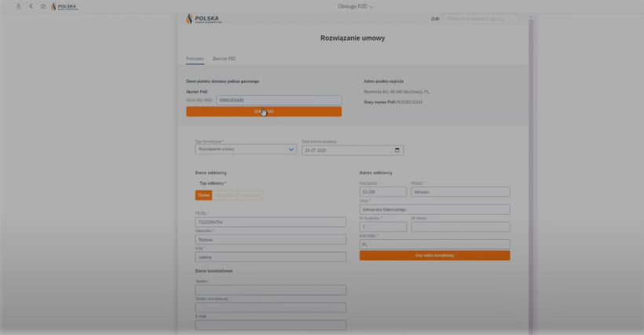This screenshot has height=335, width=644.
Task: Click the Telefon komórkowy field
Action: coord(270,307)
